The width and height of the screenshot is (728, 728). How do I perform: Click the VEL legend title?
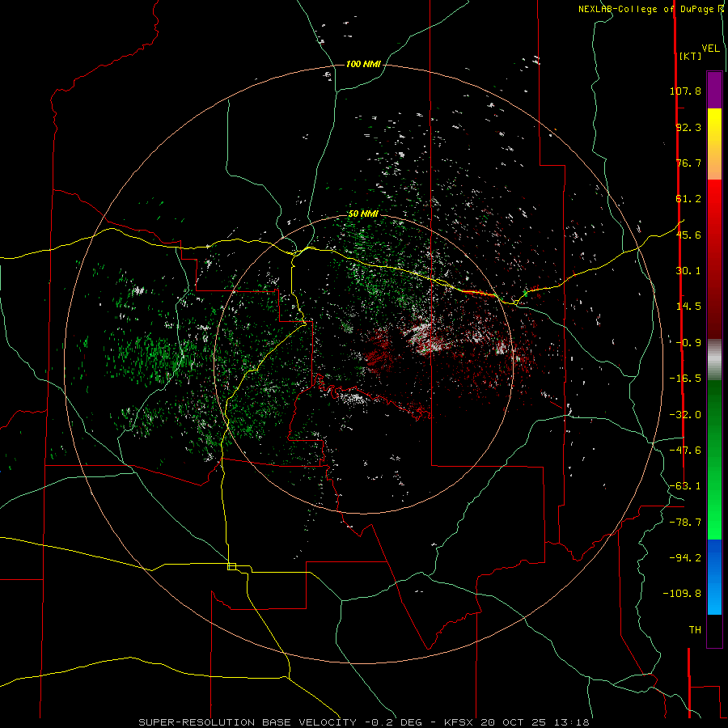tap(710, 49)
